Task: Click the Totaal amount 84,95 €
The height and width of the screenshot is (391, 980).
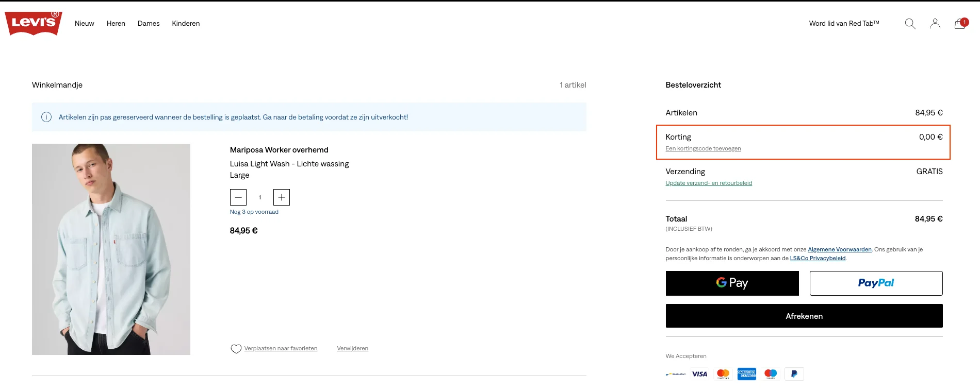Action: [x=928, y=219]
